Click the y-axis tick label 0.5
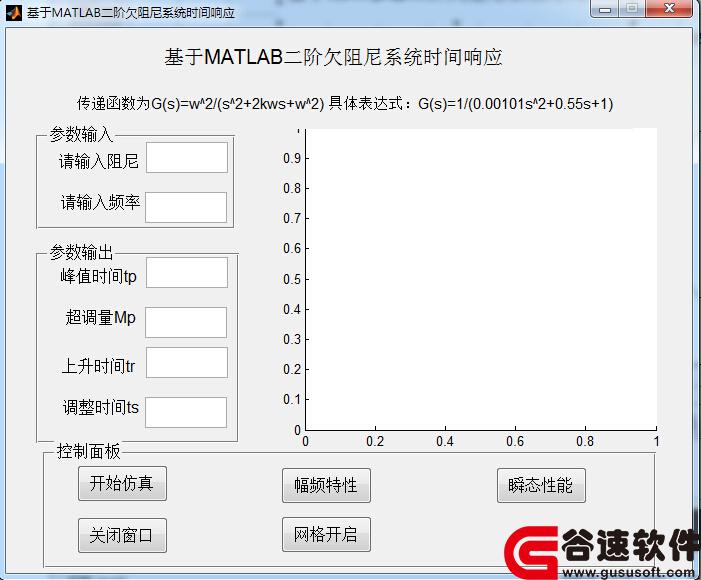This screenshot has width=701, height=580. pyautogui.click(x=292, y=279)
